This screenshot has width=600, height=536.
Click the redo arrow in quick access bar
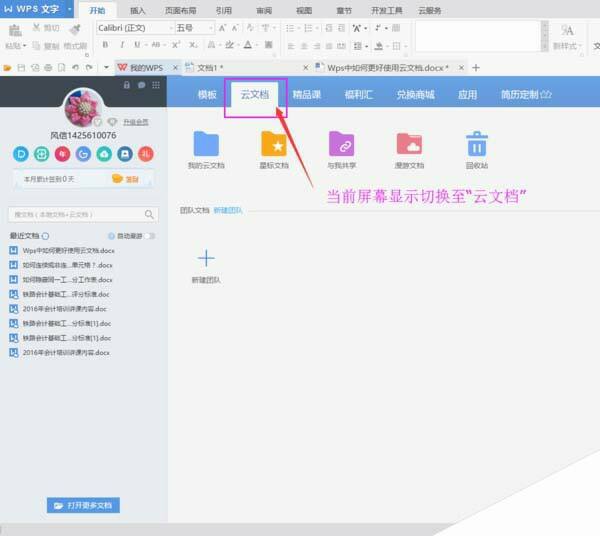89,68
